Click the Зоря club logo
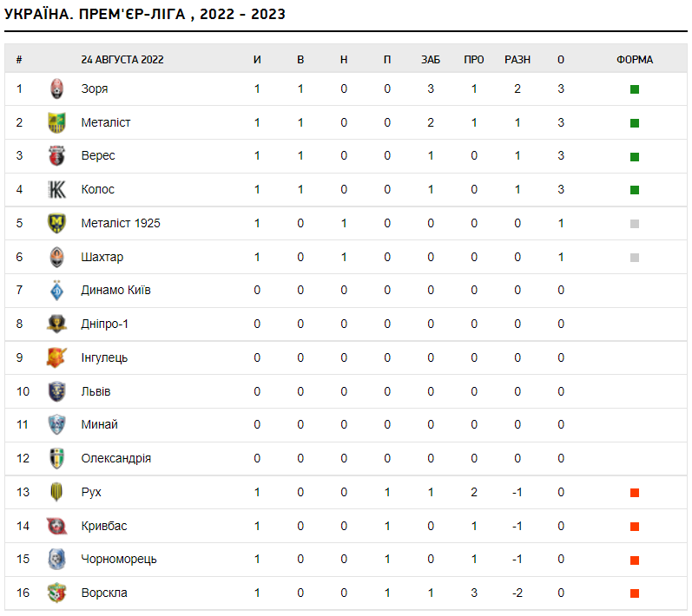Screen dimensions: 692x616 pyautogui.click(x=57, y=88)
